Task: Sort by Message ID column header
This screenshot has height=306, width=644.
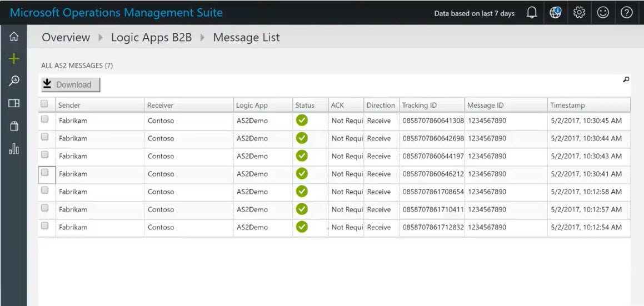Action: click(506, 105)
